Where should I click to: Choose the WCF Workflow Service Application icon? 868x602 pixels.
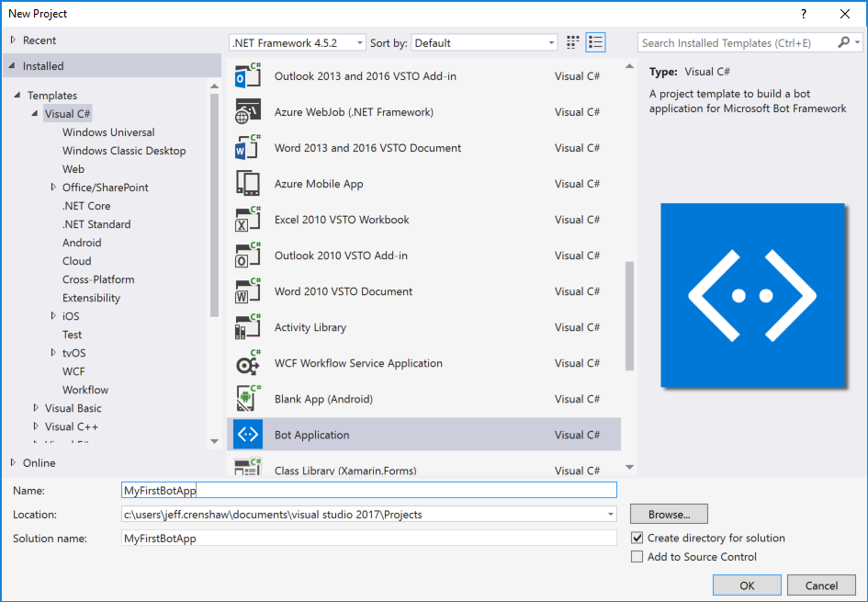click(247, 363)
